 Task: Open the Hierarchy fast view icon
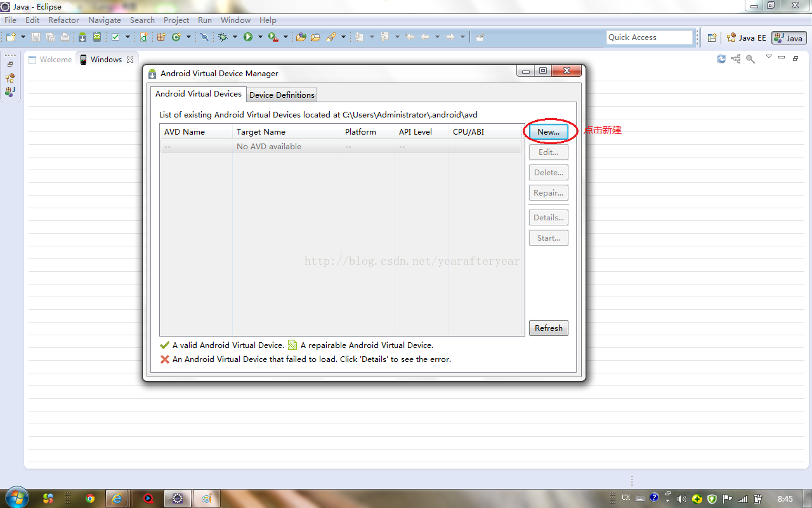(x=10, y=78)
